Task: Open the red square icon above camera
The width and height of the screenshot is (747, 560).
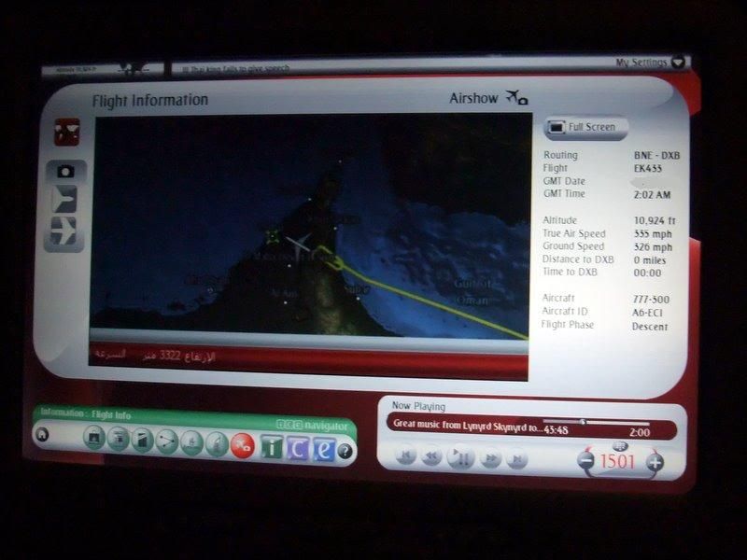Action: click(66, 132)
